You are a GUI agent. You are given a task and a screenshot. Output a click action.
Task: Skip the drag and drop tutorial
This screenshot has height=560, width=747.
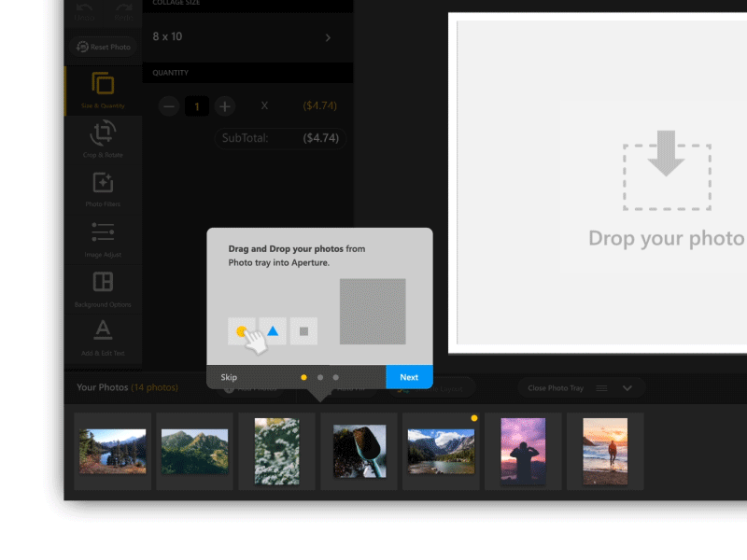click(229, 377)
